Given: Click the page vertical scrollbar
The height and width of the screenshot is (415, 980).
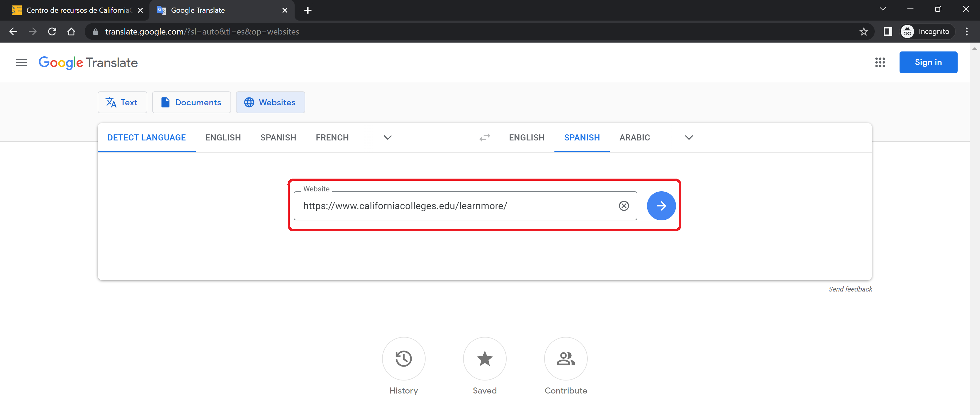Looking at the screenshot, I should point(975,229).
